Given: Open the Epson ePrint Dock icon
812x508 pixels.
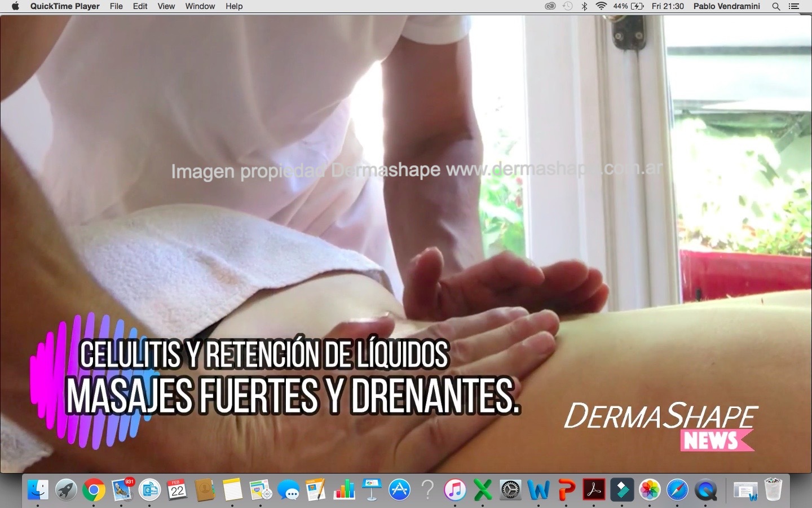Looking at the screenshot, I should tap(149, 490).
